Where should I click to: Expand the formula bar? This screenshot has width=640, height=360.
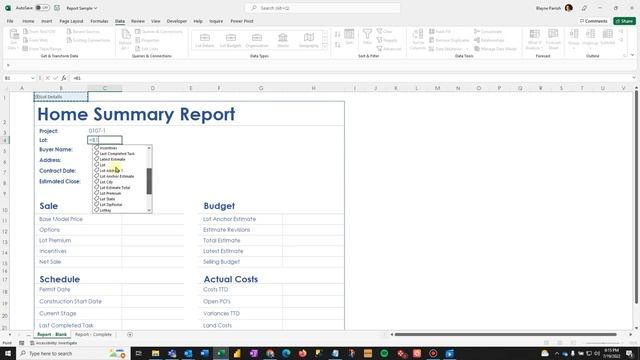tap(633, 78)
